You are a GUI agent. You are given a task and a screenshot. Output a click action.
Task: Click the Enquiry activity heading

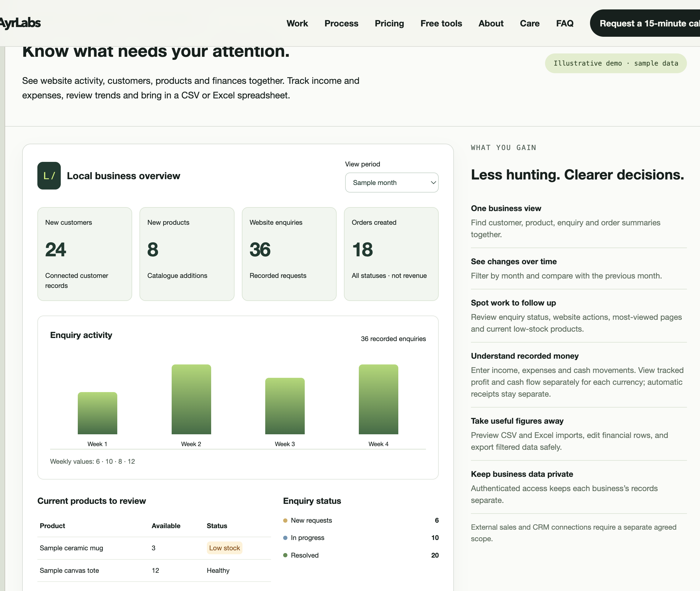pyautogui.click(x=81, y=335)
